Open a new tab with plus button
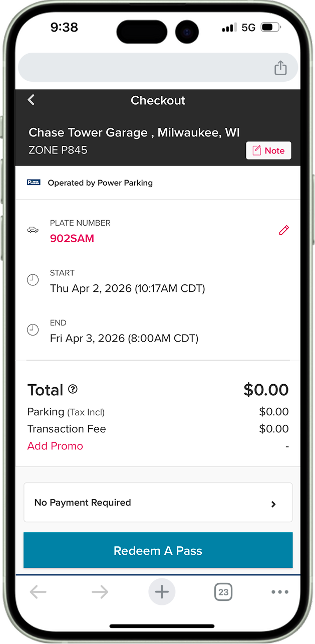 (161, 592)
